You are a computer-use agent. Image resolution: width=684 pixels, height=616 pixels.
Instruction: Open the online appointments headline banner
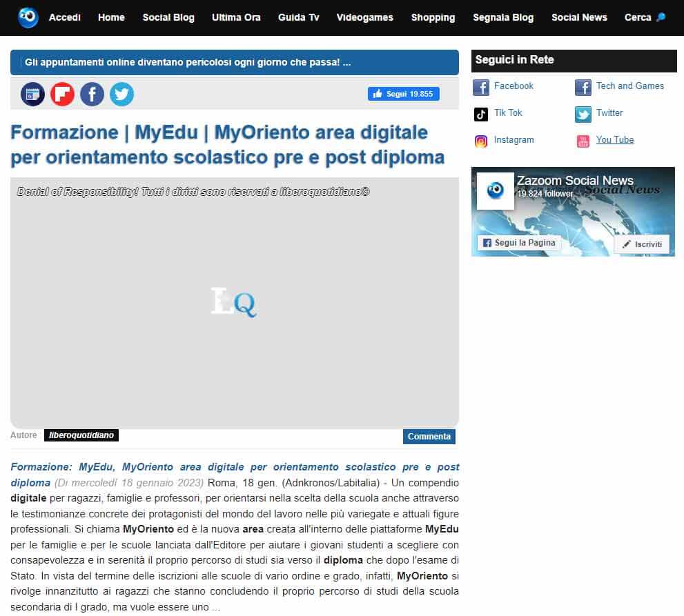pyautogui.click(x=234, y=62)
